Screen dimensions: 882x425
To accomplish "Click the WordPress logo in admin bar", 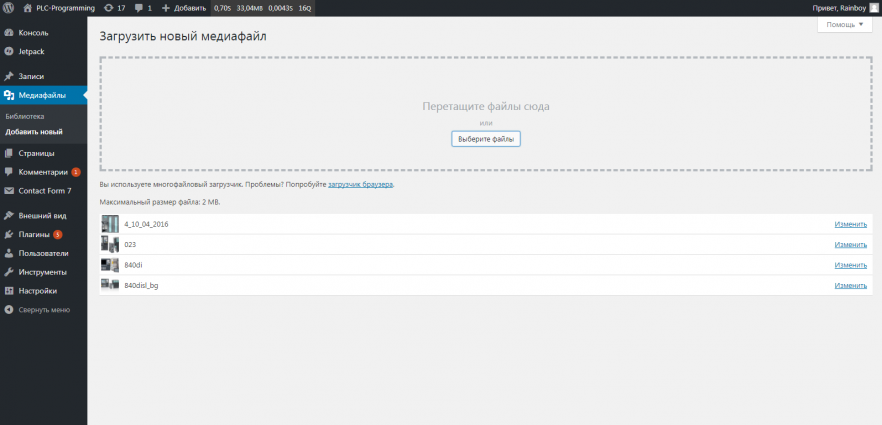I will (9, 7).
